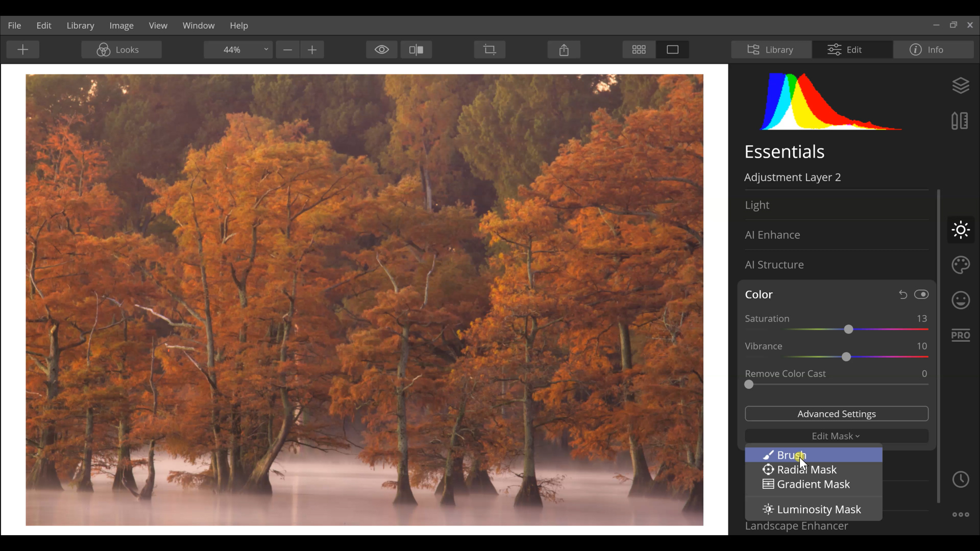Expand the Light section

tap(836, 205)
